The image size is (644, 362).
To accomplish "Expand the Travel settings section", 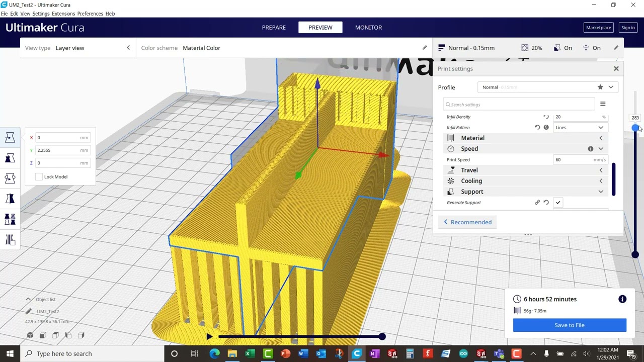I will [525, 170].
